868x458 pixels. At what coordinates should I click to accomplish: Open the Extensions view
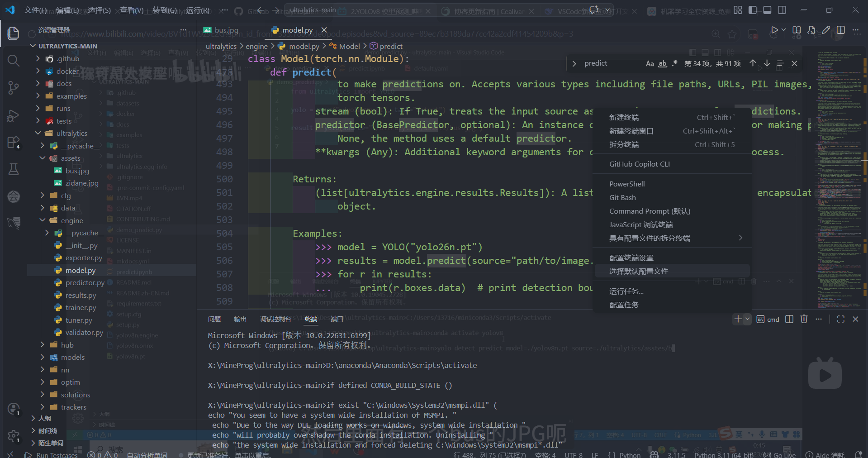(x=14, y=142)
